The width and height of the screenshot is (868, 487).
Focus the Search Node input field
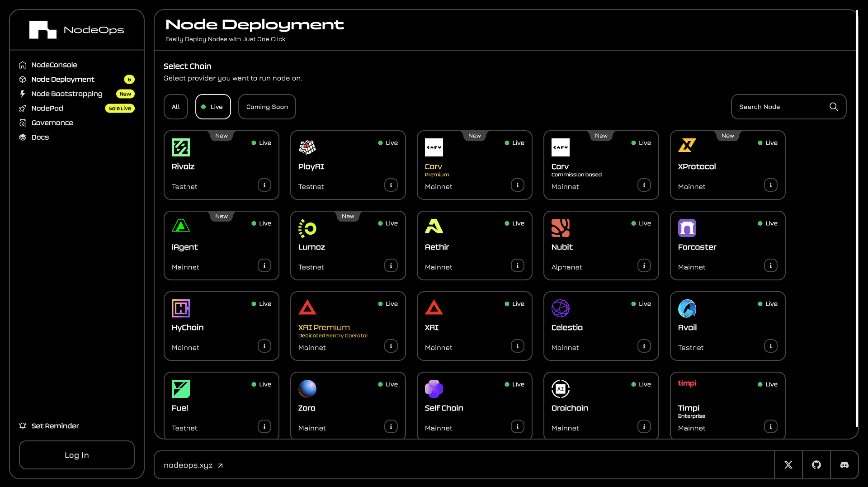click(789, 107)
